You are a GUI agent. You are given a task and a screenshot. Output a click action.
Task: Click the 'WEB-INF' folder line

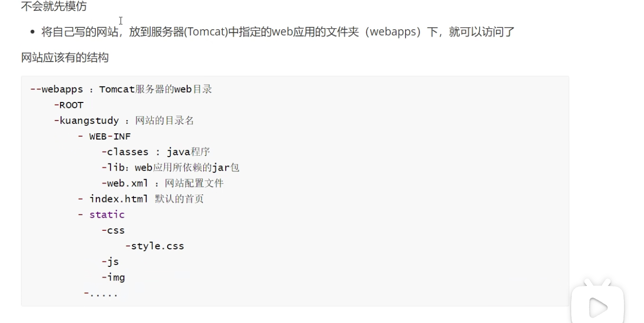pos(110,136)
